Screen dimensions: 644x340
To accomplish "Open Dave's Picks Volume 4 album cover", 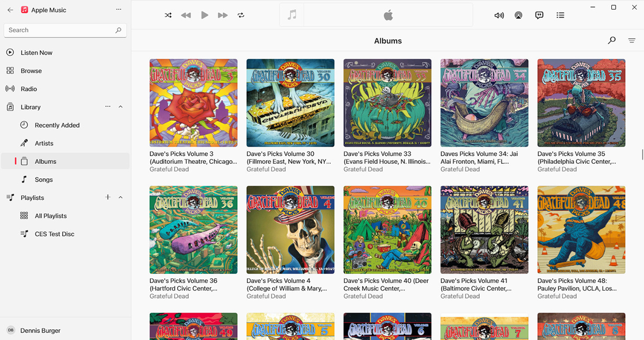I will point(290,230).
